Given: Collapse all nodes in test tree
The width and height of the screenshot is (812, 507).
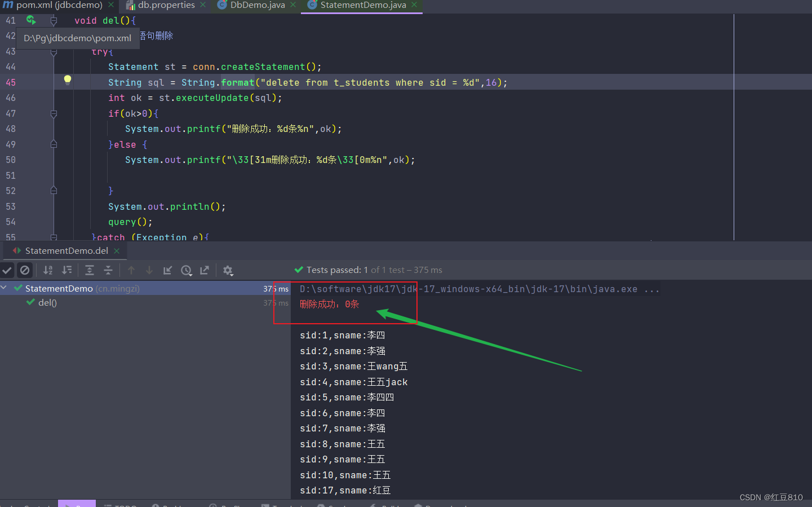Looking at the screenshot, I should tap(107, 270).
